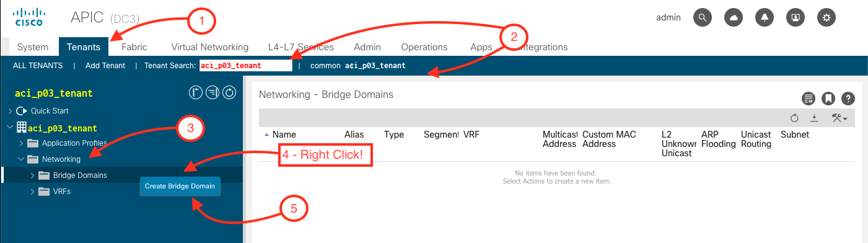Click the bookmark icon in Bridge Domains panel
Screen dimensions: 868x243
pos(828,98)
